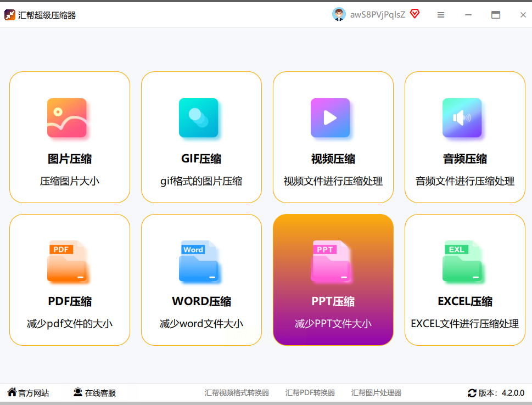Minimize the compressor window
The width and height of the screenshot is (532, 405).
coord(468,15)
